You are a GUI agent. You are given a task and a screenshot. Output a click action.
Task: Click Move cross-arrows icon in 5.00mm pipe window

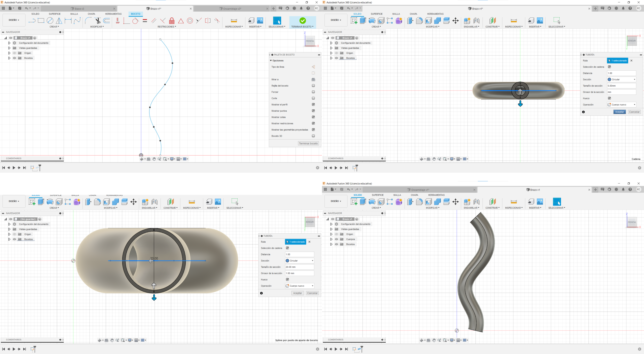455,21
